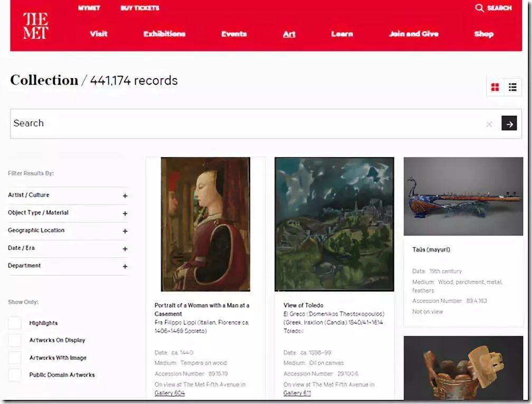Enable the Highlights checkbox

point(15,323)
